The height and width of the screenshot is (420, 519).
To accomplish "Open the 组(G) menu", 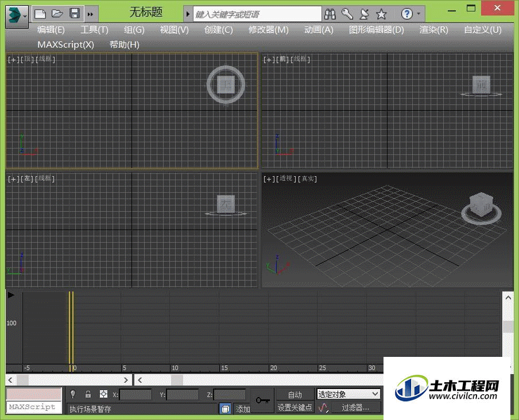I will click(x=134, y=30).
